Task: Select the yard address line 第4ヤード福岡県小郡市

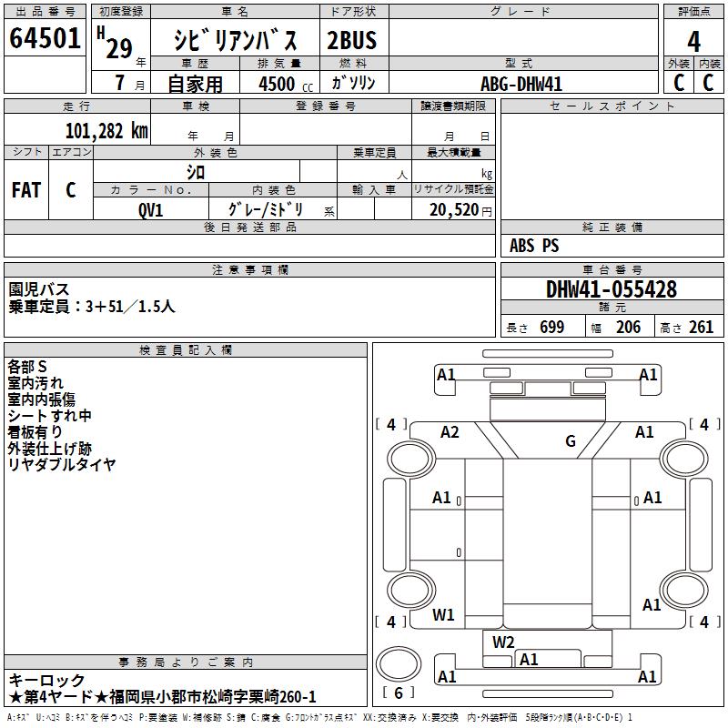Action: click(163, 697)
